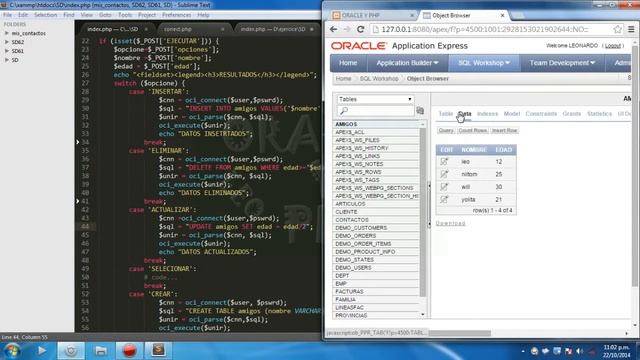Screen dimensions: 640x360
Task: Click the object search magnifier icon
Action: click(344, 111)
